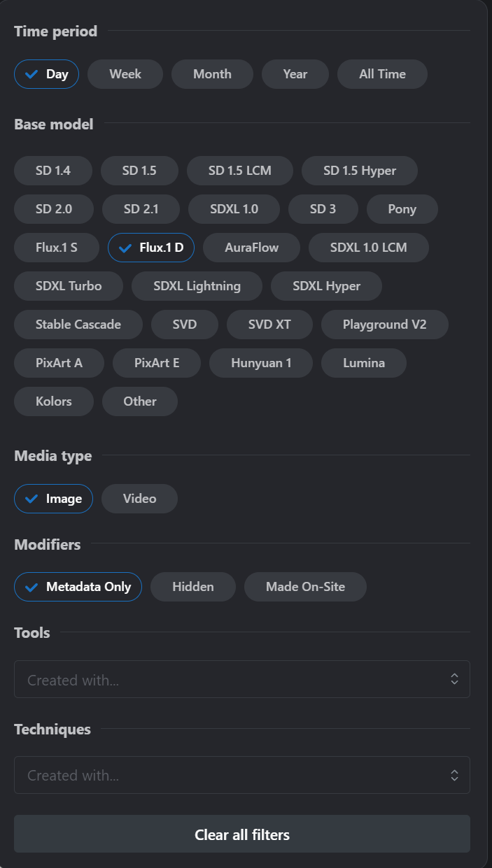
Task: Select the Week time period
Action: tap(125, 74)
